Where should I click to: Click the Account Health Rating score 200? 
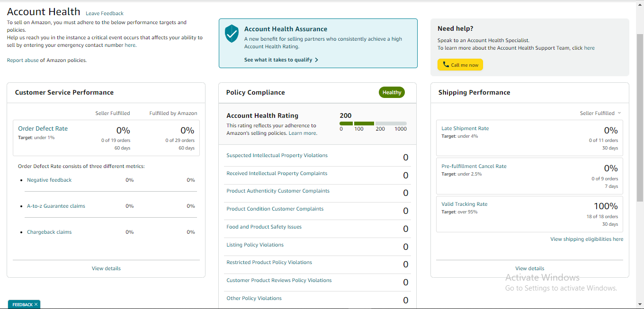tap(346, 115)
